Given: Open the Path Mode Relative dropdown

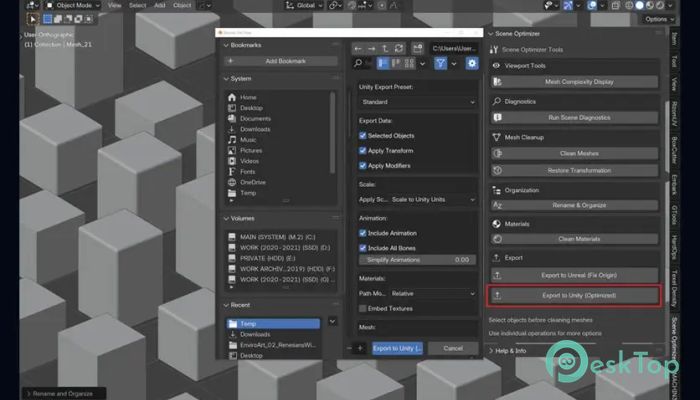Looking at the screenshot, I should pos(433,293).
